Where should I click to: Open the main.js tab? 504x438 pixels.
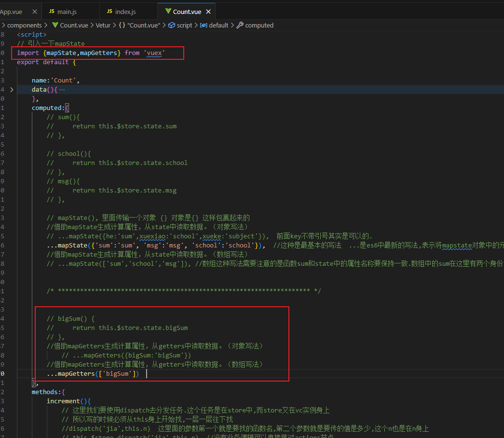click(67, 12)
